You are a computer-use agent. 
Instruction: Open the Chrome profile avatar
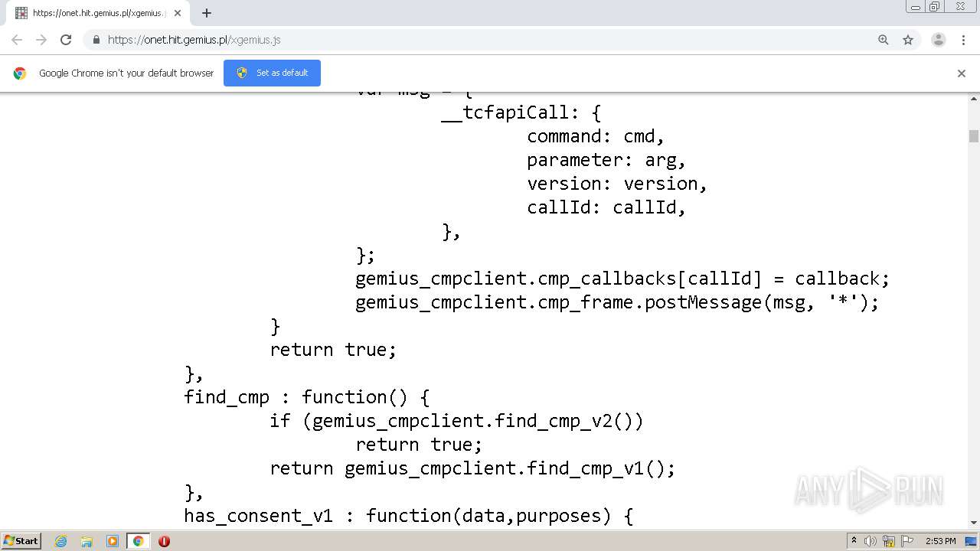(939, 40)
